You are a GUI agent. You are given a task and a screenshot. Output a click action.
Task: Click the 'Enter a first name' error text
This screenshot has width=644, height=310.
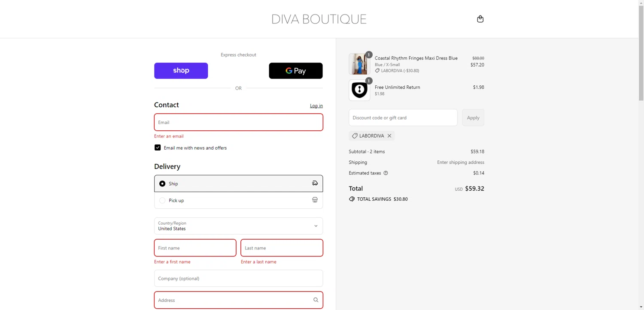pos(172,262)
